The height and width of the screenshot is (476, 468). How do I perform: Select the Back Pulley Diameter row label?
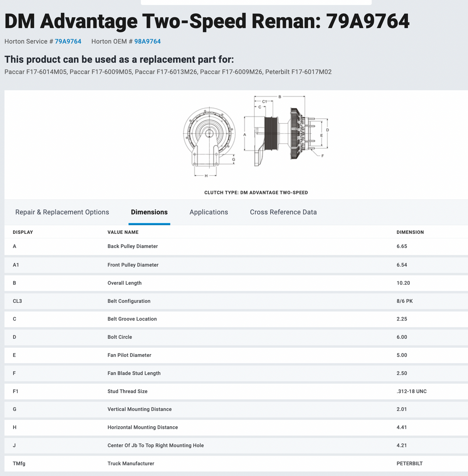pos(133,246)
